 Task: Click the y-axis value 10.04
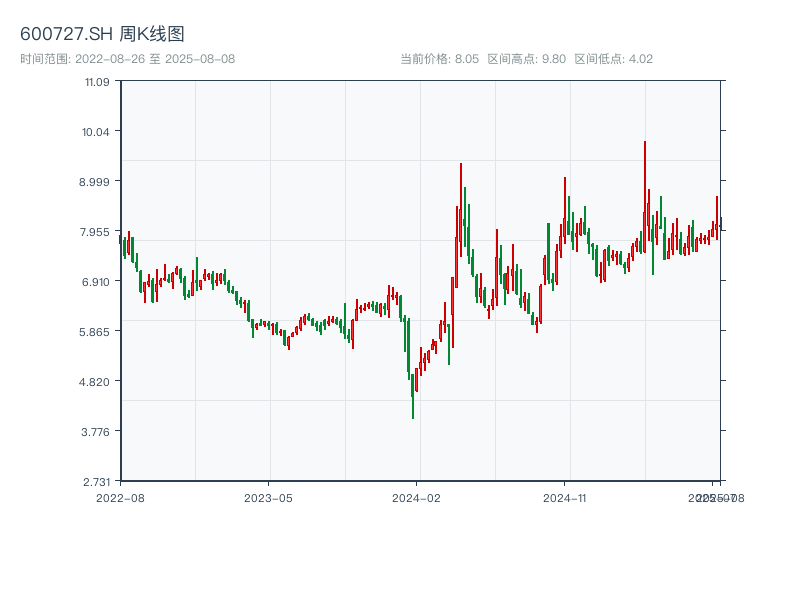pyautogui.click(x=95, y=132)
